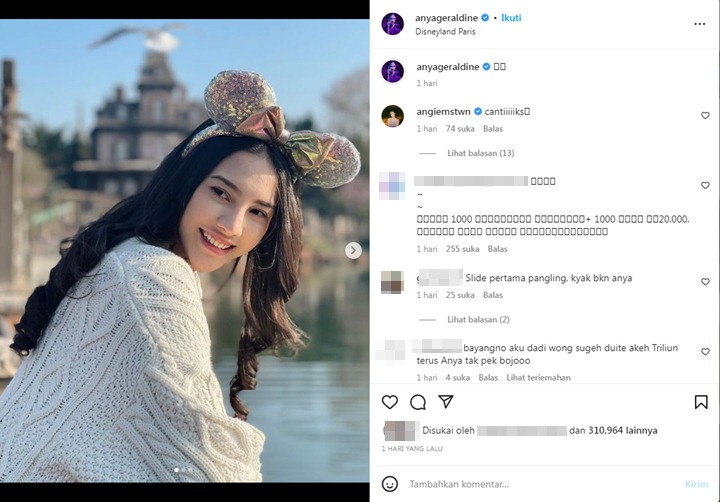Screen dimensions: 720x502
Task: Open post timestamp 1 HARI YANG LALU
Action: click(x=412, y=449)
